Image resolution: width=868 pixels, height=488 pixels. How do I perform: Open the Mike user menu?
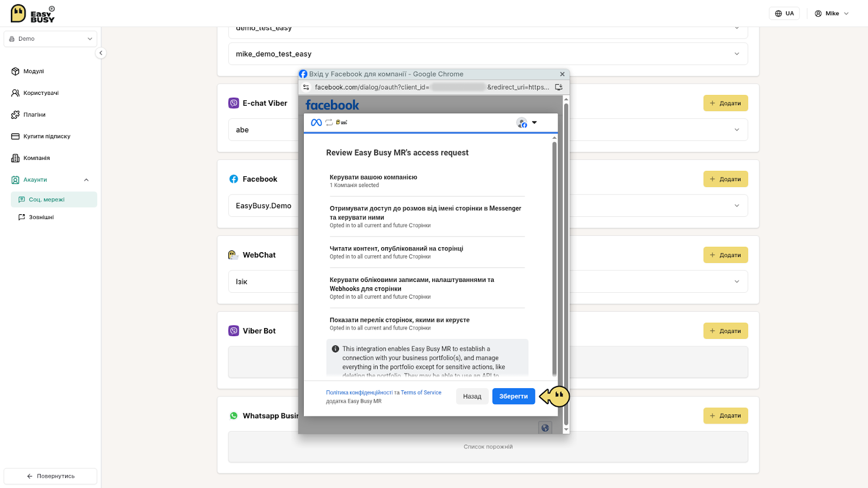[x=832, y=14]
